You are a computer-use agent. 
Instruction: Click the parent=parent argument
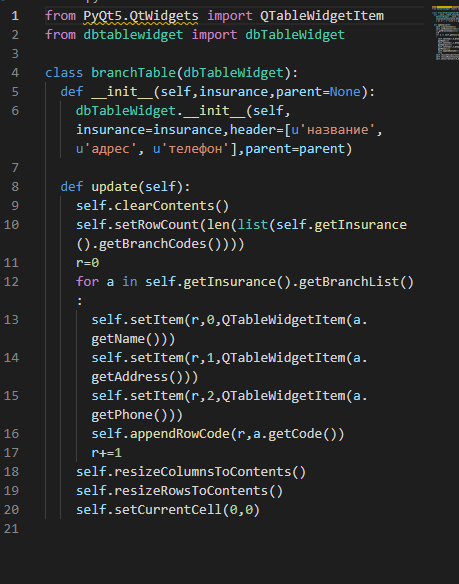295,149
